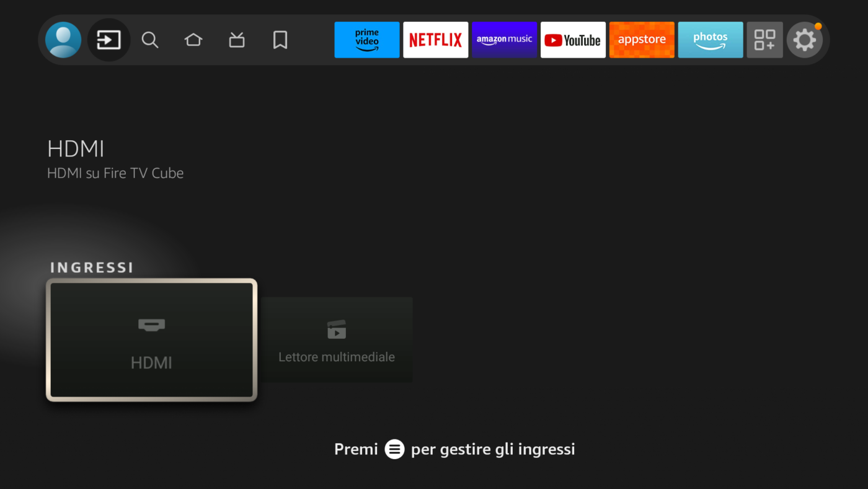Select the HDMI input tile
This screenshot has height=489, width=868.
[x=151, y=340]
